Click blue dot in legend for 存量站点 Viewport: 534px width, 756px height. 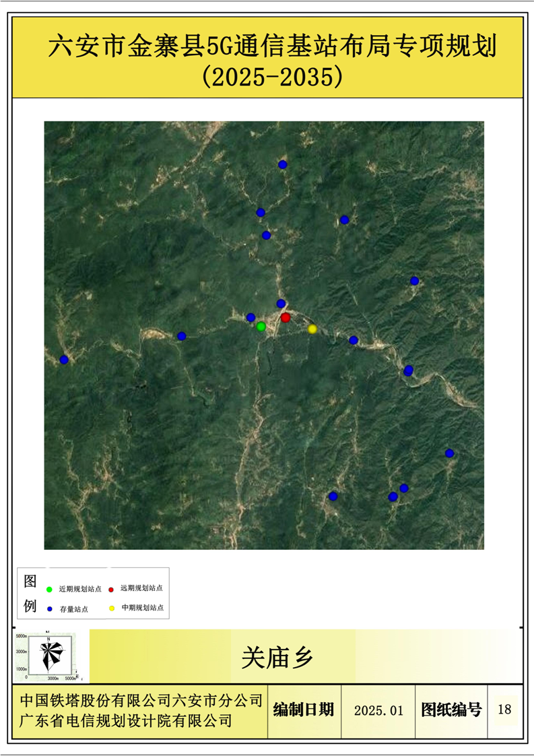click(49, 609)
